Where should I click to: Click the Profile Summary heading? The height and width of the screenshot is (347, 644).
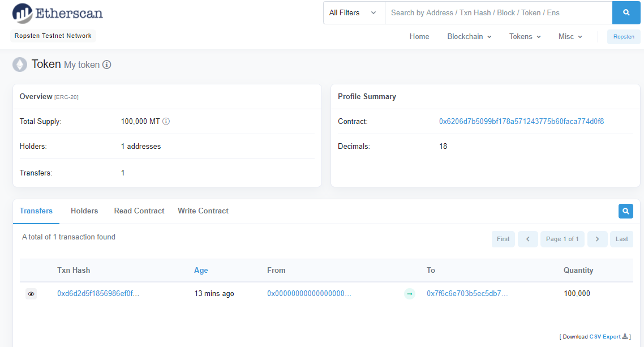[367, 96]
